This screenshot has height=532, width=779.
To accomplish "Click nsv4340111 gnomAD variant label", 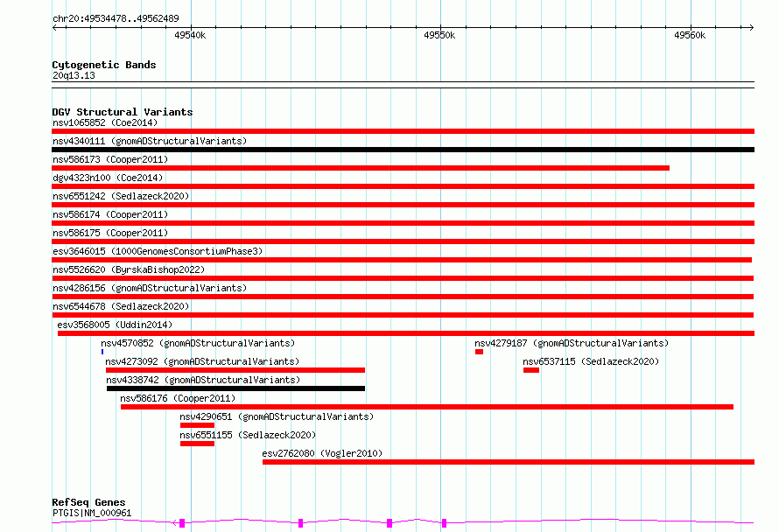I will click(x=150, y=141).
